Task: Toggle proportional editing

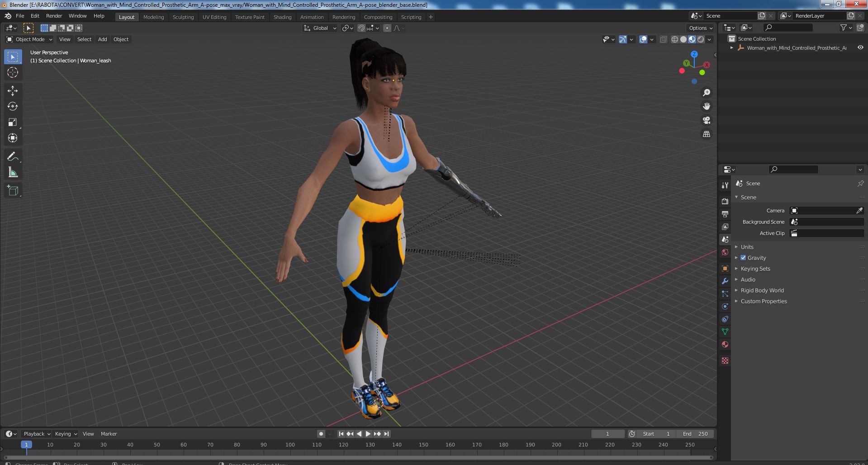Action: 387,28
